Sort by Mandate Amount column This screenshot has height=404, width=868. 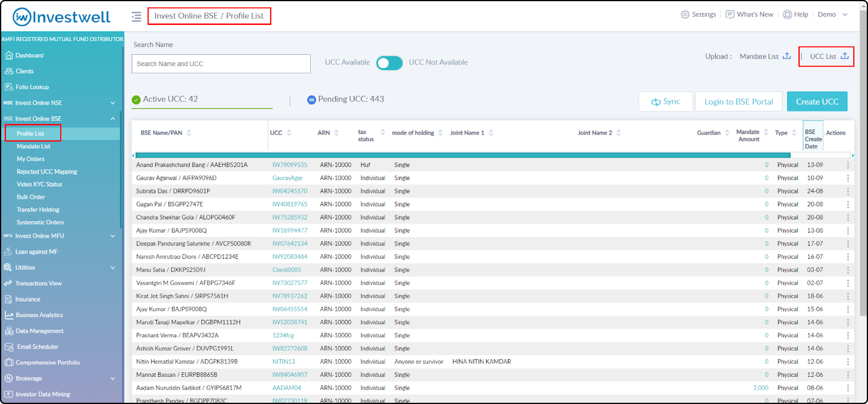click(x=766, y=132)
